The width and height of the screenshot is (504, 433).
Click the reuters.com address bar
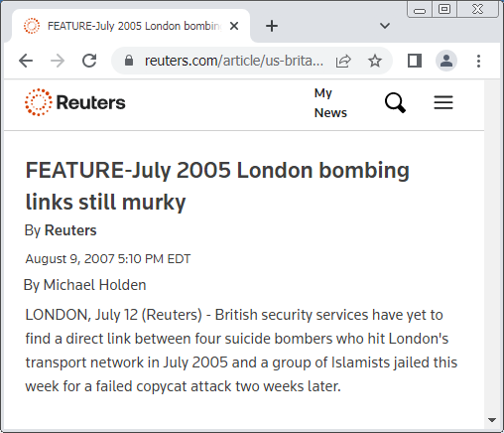(x=234, y=61)
